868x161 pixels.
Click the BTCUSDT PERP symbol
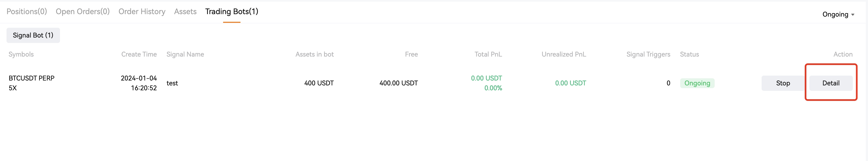click(31, 78)
